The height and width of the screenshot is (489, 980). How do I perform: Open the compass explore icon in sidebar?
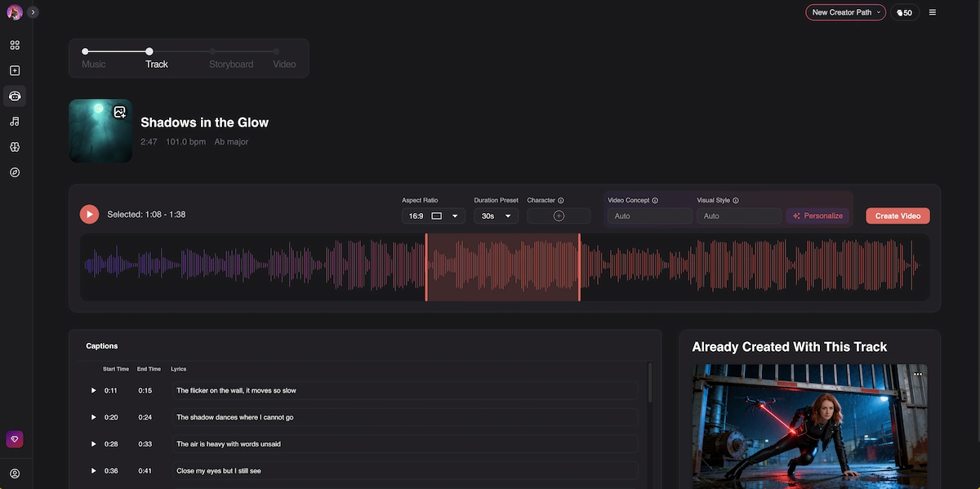click(x=15, y=172)
